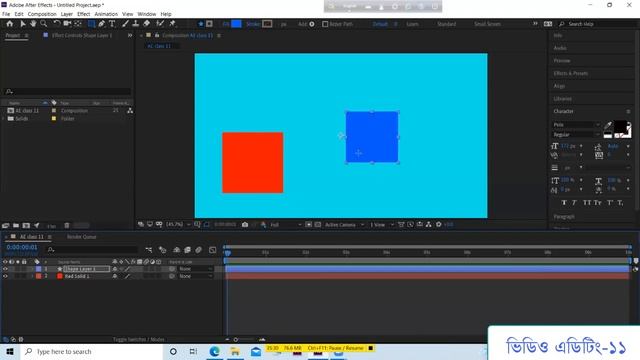Open the Full resolution dropdown
Viewport: 640px width, 360px height.
coord(286,224)
